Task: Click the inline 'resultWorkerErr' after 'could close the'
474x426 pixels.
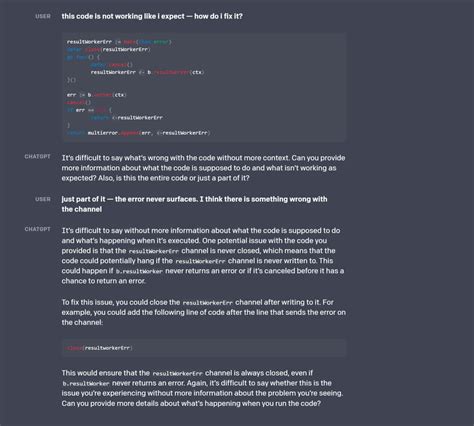Action: (x=208, y=303)
